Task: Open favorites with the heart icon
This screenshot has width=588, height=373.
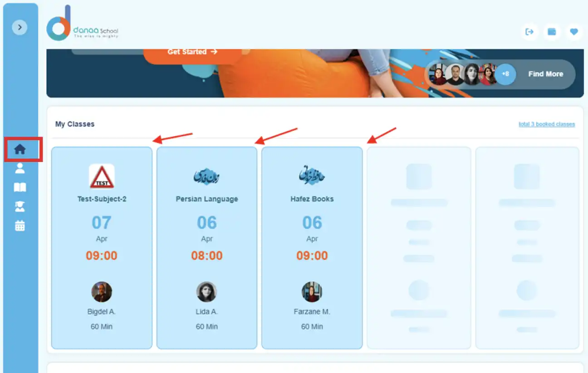Action: point(574,32)
